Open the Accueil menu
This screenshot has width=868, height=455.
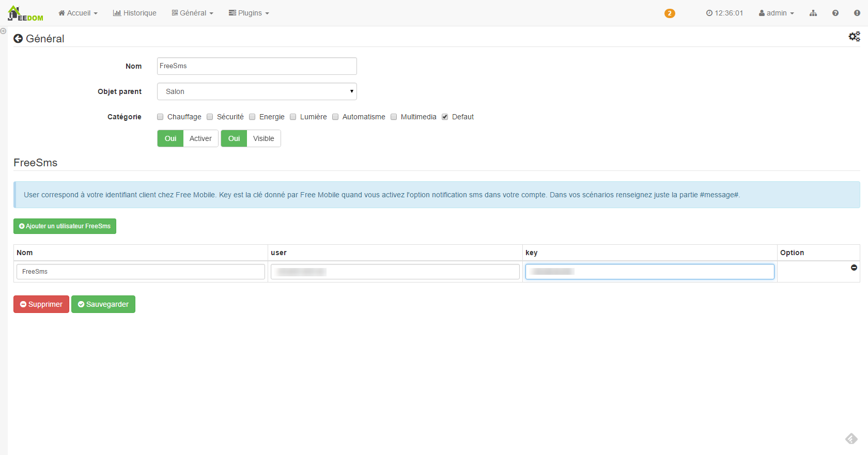coord(78,13)
